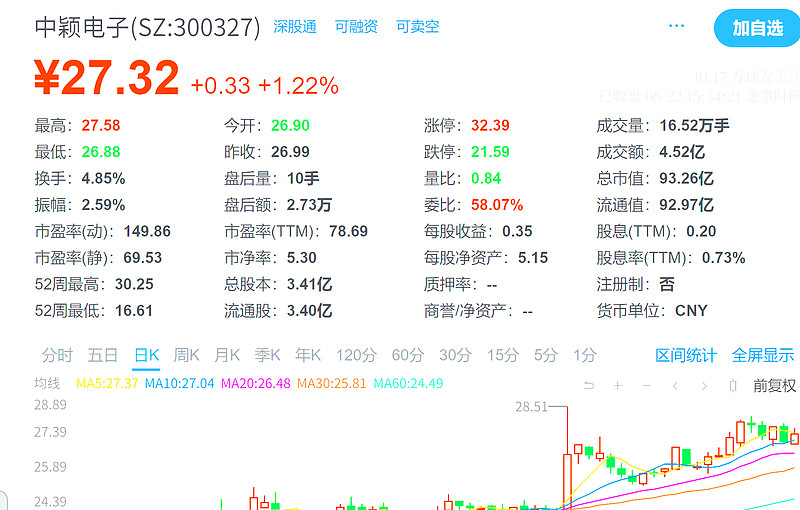800x510 pixels.
Task: Click the 27.39 price axis label
Action: 50,432
